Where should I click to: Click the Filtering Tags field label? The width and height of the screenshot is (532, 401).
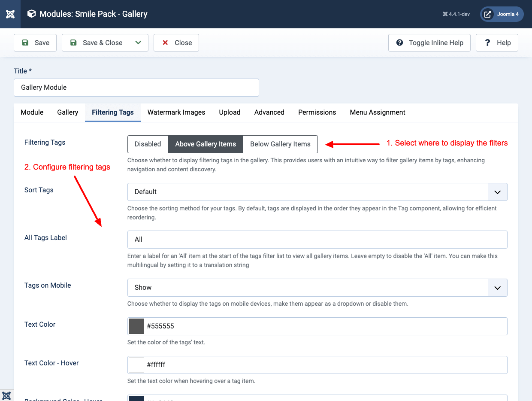pos(45,142)
